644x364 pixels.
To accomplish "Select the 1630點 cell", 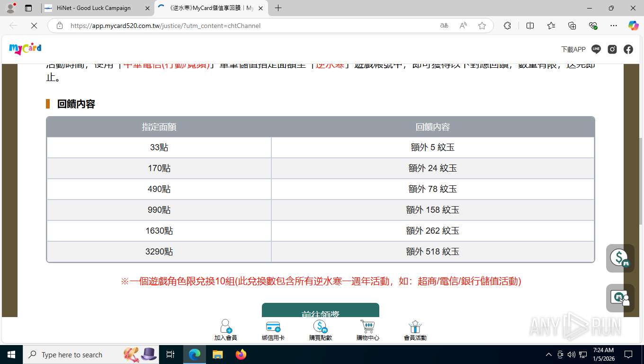I will (159, 231).
